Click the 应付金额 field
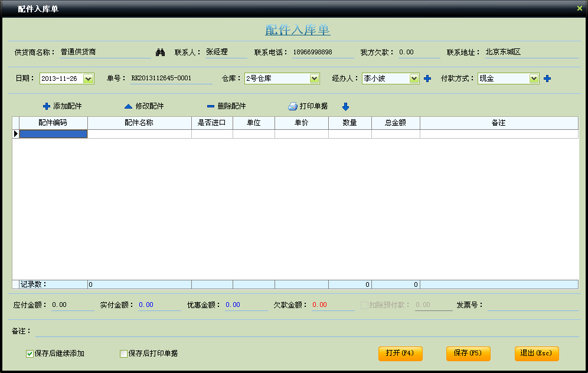The height and width of the screenshot is (373, 588). (73, 305)
